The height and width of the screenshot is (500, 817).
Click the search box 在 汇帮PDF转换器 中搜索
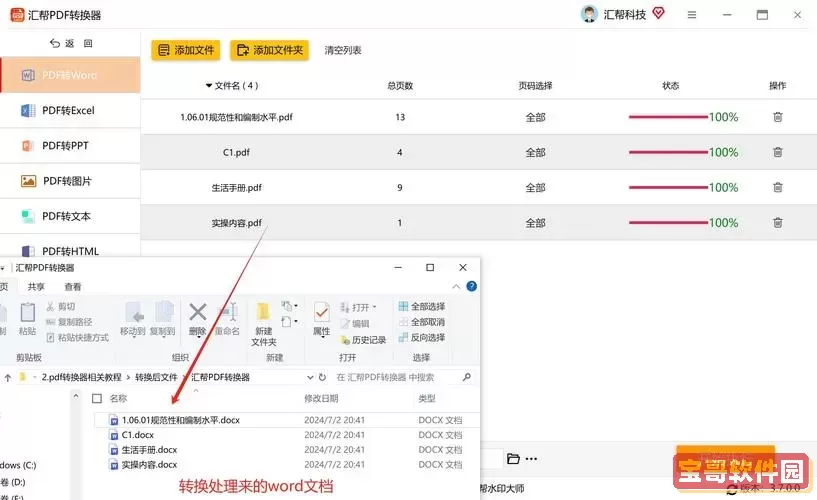point(403,377)
